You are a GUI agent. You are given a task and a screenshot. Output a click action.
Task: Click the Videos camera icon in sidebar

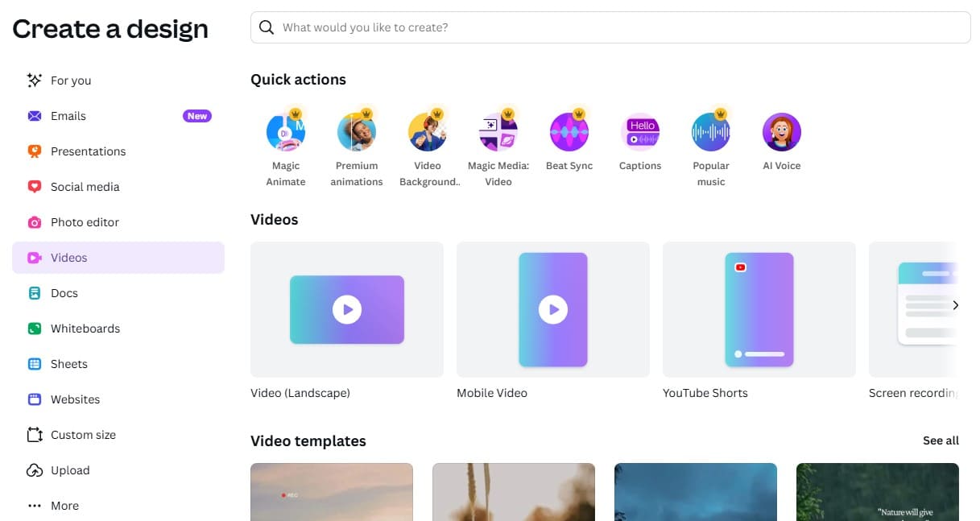click(x=35, y=258)
